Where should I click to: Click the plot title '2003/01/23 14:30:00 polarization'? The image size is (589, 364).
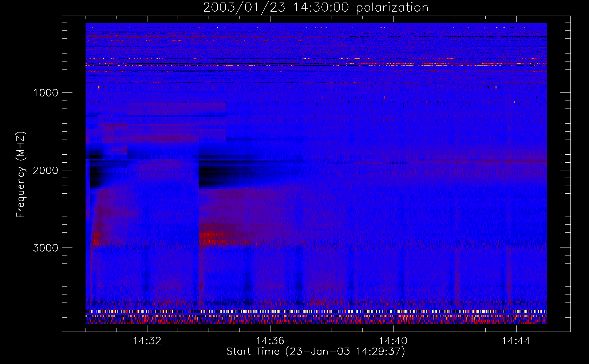point(316,7)
